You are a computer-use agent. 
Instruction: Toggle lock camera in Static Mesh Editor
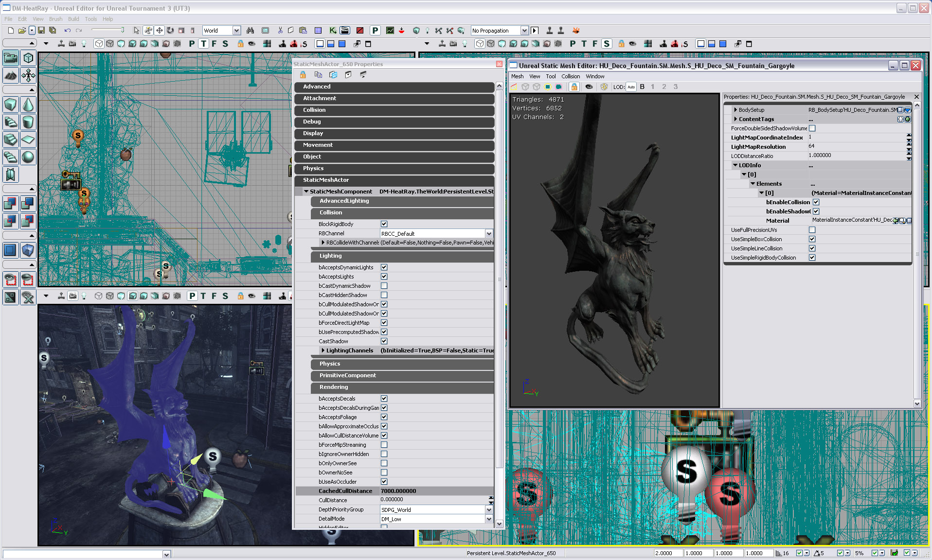tap(574, 87)
